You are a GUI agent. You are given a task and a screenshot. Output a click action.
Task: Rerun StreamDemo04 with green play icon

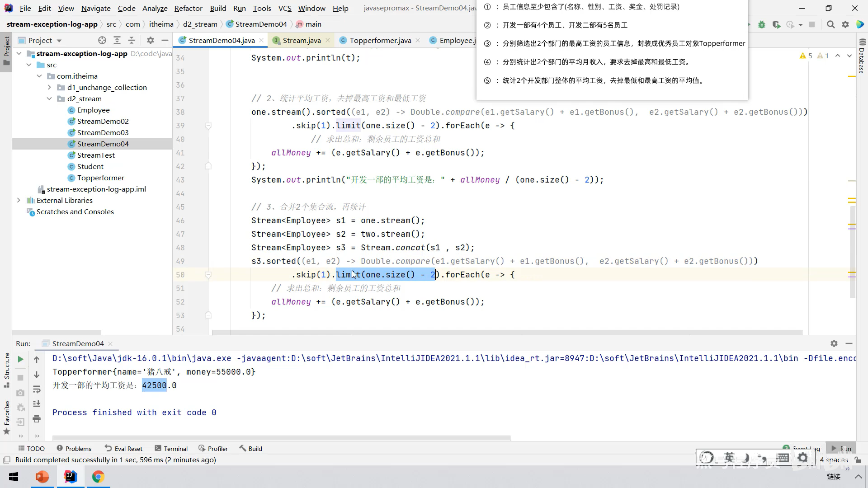tap(20, 359)
